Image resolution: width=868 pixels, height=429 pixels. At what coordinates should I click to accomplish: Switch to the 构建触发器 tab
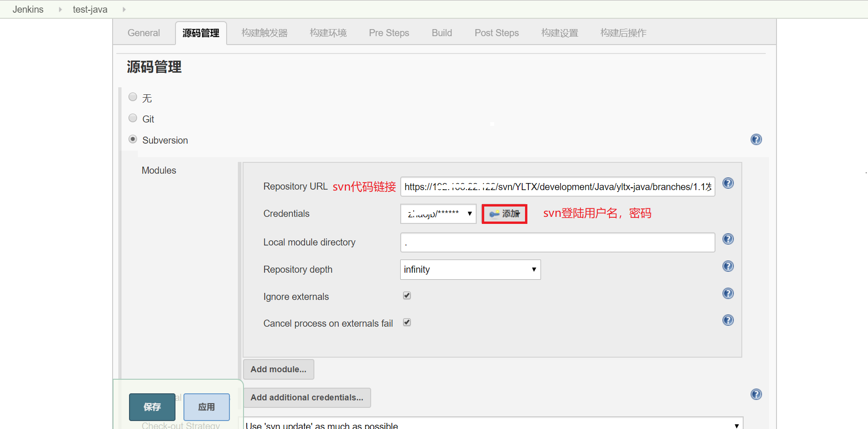click(x=265, y=33)
